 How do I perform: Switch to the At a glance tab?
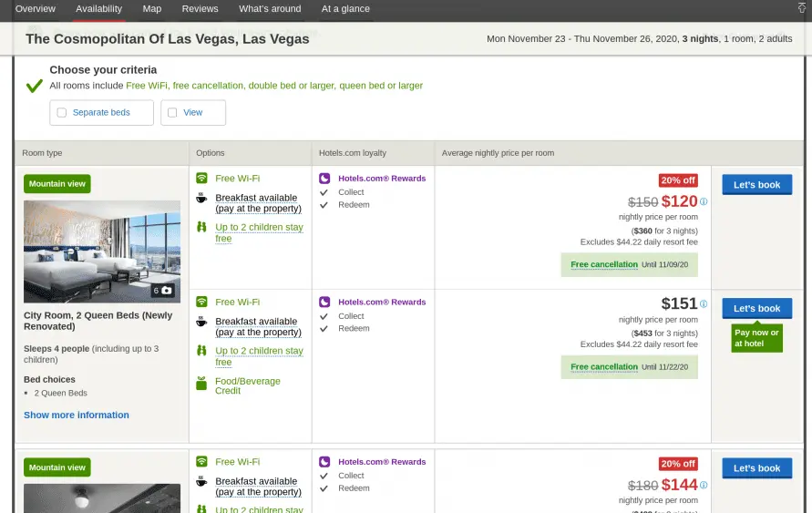click(345, 9)
